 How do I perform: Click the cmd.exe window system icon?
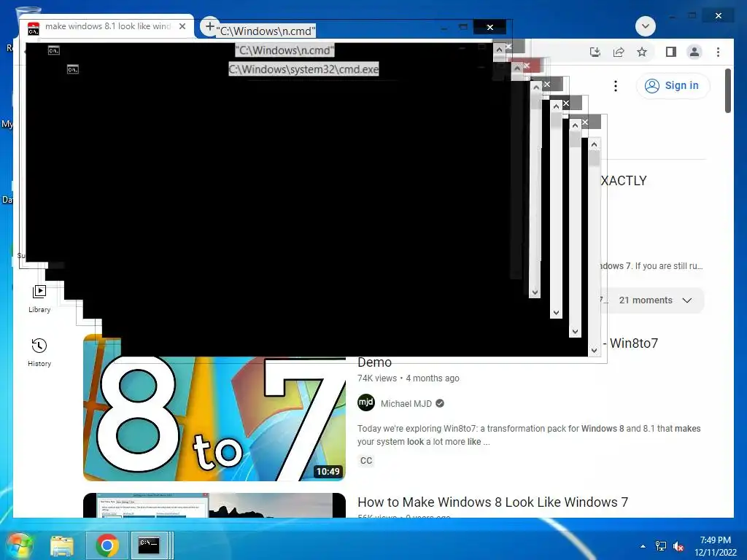(x=72, y=69)
